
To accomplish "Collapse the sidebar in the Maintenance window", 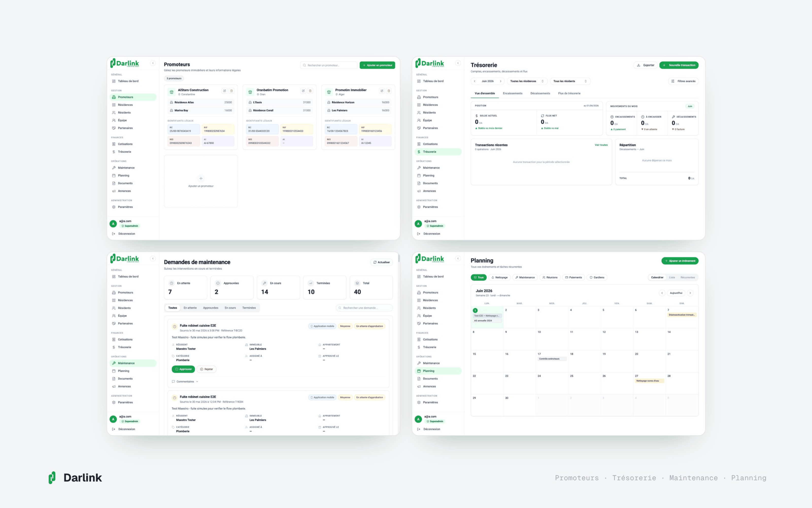I will point(153,258).
